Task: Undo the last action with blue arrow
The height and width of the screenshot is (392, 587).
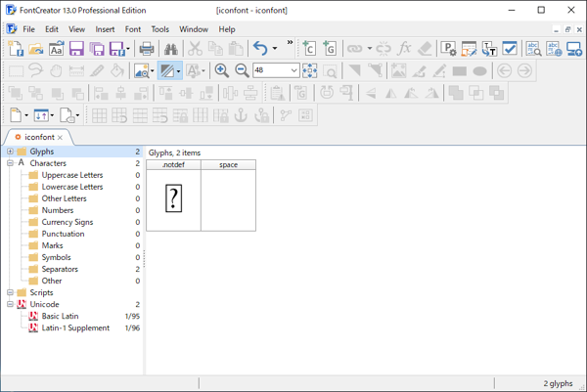Action: pyautogui.click(x=260, y=49)
